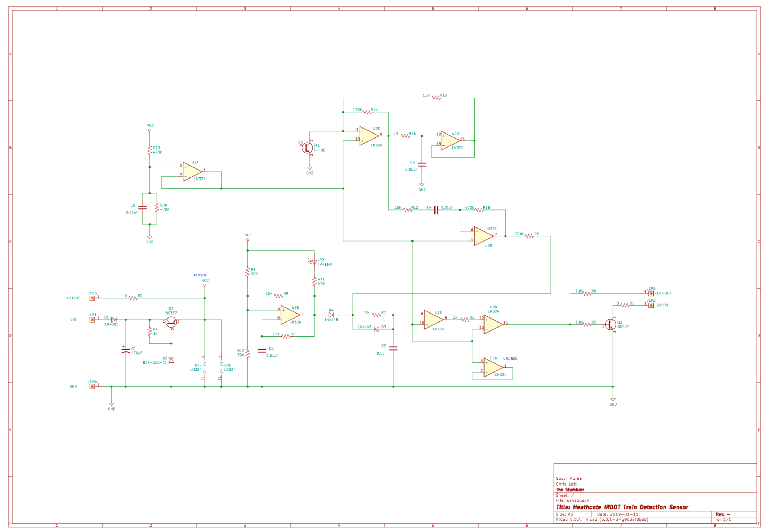768x532 pixels.
Task: Click the 'Chris Lott' author text
Action: point(566,484)
